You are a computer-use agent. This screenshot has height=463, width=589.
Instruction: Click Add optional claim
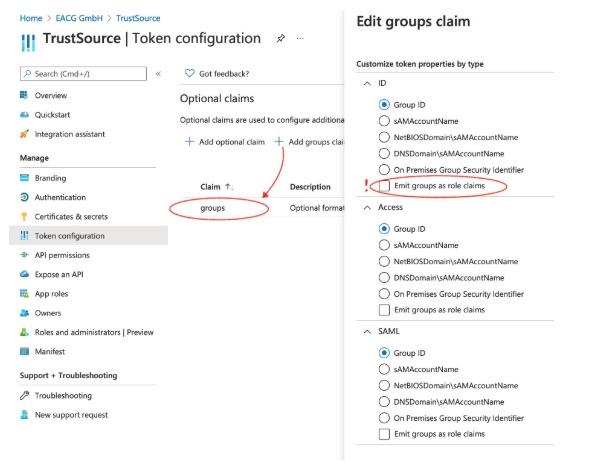click(225, 142)
